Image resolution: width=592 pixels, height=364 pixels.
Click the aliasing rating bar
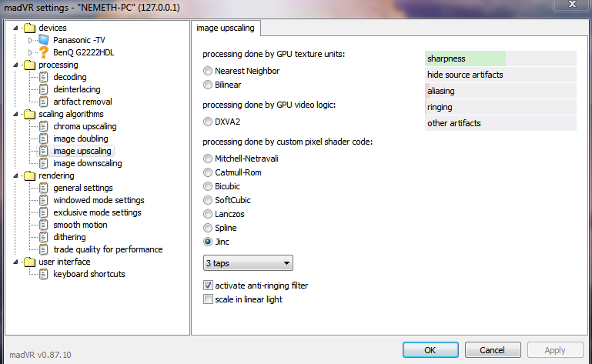500,91
